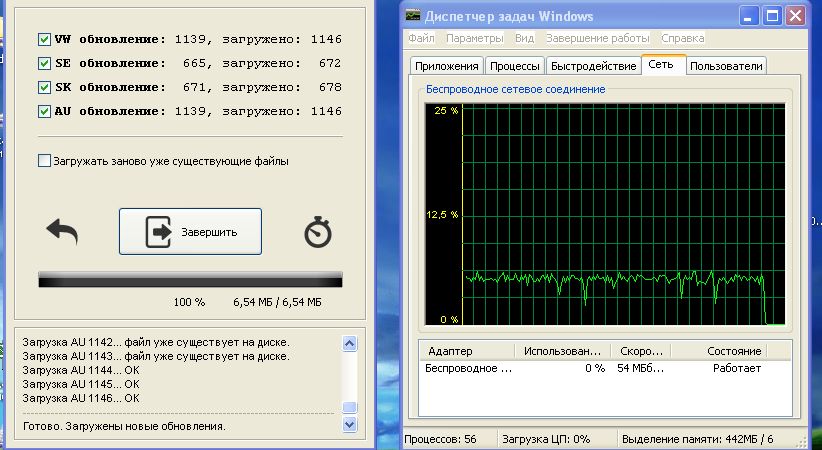Switch to the Процессы tab
This screenshot has width=822, height=450.
tap(515, 66)
